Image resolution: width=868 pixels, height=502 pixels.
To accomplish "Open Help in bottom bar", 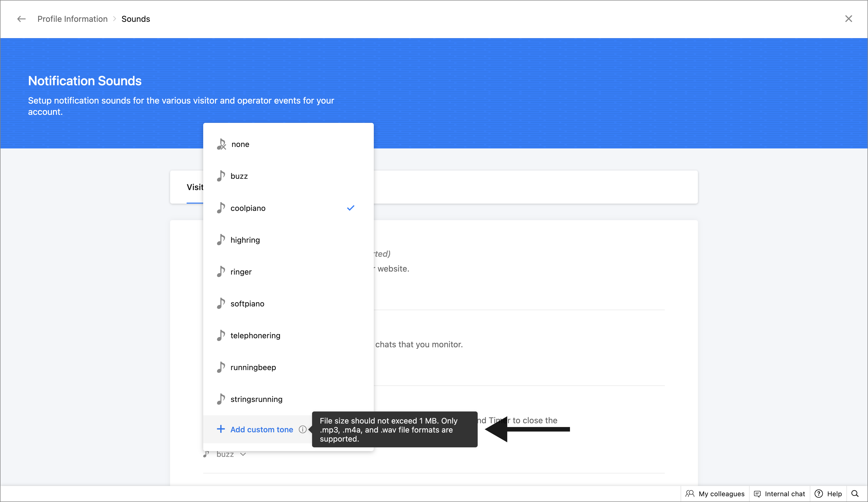I will [x=828, y=494].
